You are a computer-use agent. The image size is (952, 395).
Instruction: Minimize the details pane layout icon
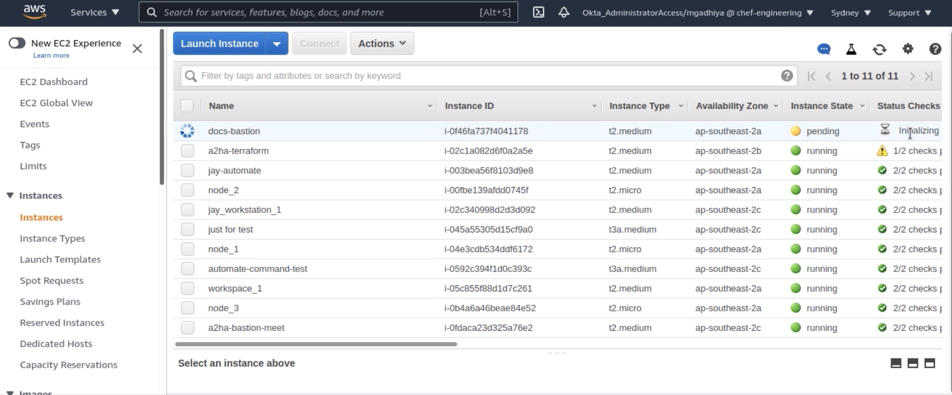pyautogui.click(x=896, y=363)
